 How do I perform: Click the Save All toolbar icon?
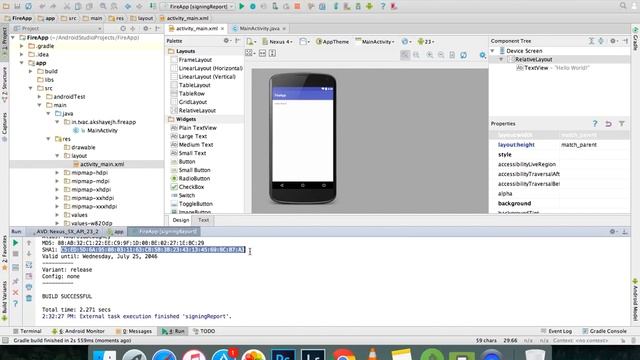tap(17, 7)
